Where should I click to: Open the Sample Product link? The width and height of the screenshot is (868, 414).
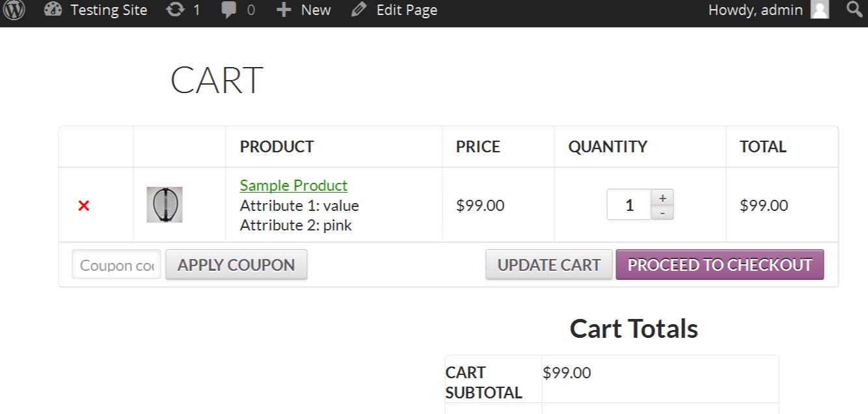click(293, 186)
